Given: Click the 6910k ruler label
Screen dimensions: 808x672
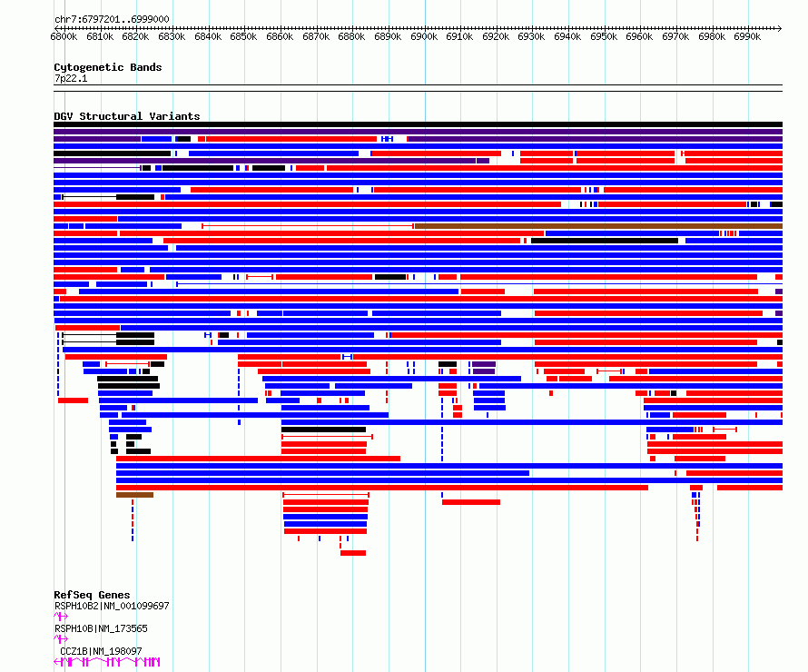Looking at the screenshot, I should tap(459, 36).
